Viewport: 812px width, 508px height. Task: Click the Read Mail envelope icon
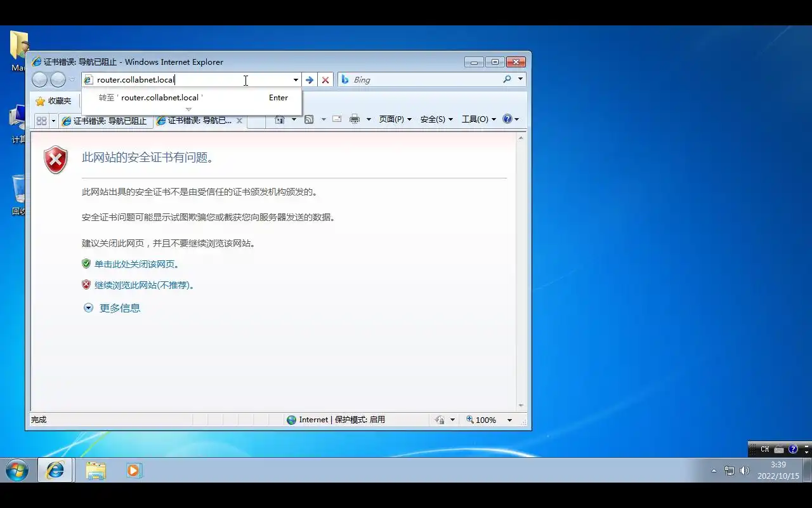tap(337, 119)
